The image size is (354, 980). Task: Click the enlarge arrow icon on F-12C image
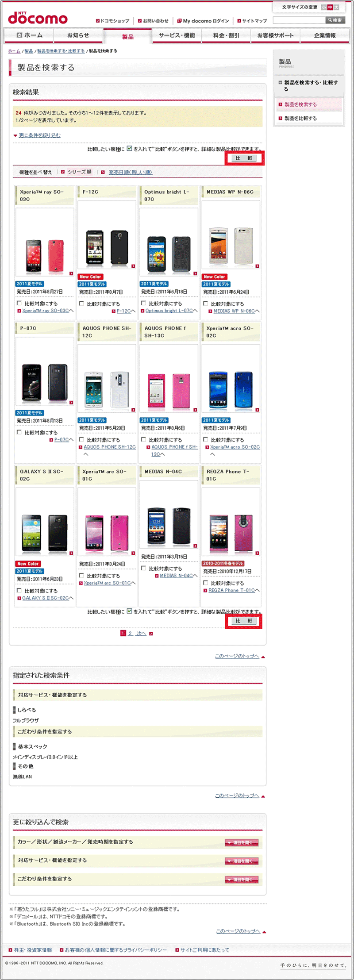coord(133,266)
